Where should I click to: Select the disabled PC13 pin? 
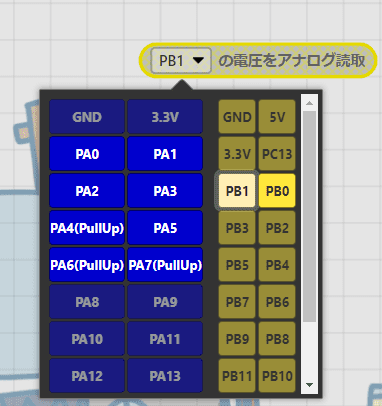coord(277,154)
